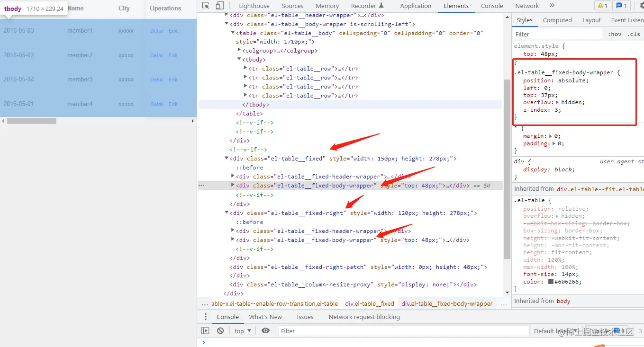The image size is (644, 347).
Task: Click the Elements panel vertical scrollbar thumb
Action: 507,169
